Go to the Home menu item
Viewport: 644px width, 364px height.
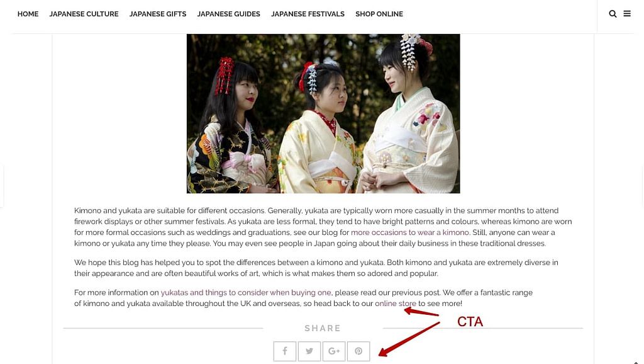(x=28, y=14)
